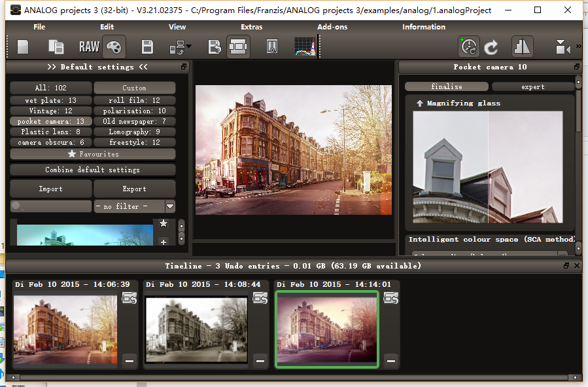
Task: Click the new blank project icon
Action: pyautogui.click(x=23, y=46)
